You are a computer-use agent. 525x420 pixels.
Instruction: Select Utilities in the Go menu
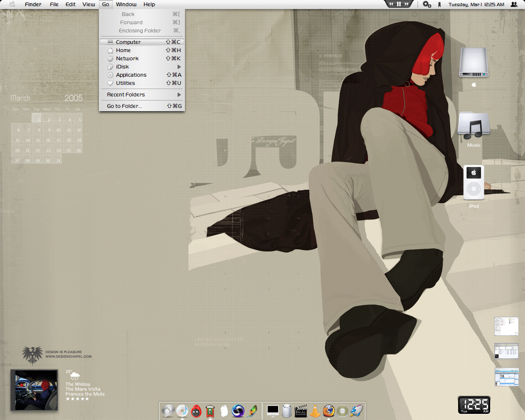(142, 83)
